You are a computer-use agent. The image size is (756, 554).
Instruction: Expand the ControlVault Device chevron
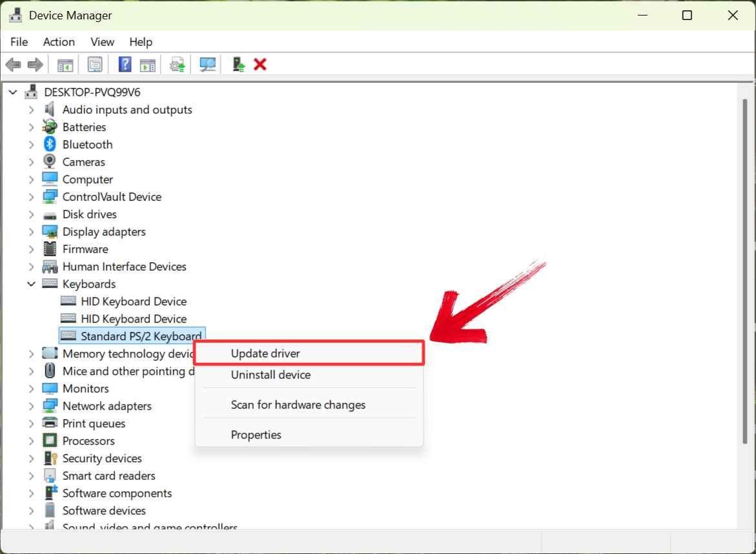tap(32, 197)
